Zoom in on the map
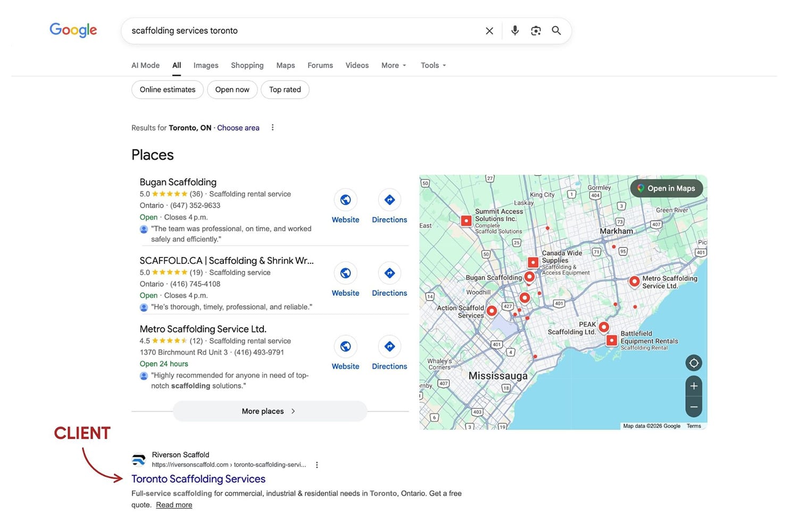The height and width of the screenshot is (532, 798). click(x=694, y=386)
